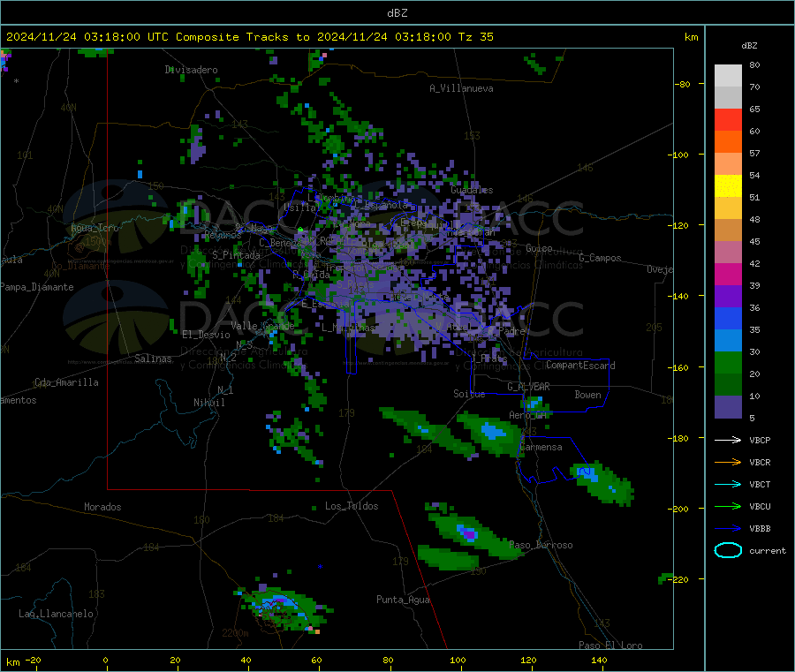The height and width of the screenshot is (672, 795).
Task: Click the Valle_Grande place label
Action: pos(262,326)
